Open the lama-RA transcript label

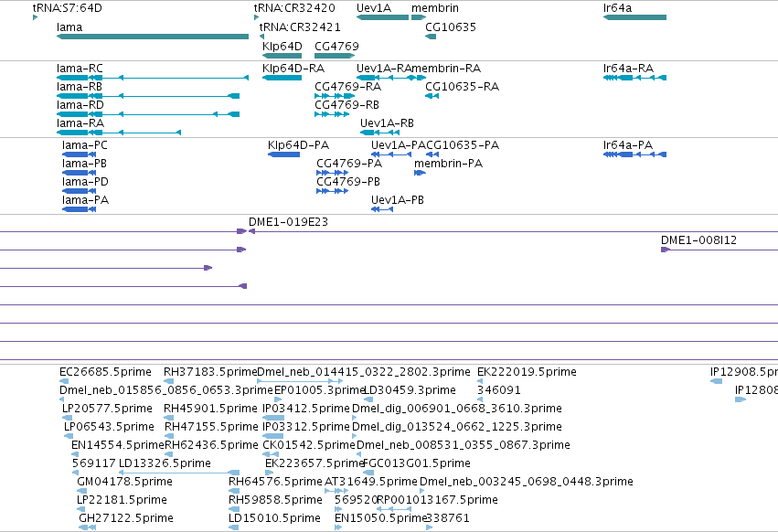(80, 123)
